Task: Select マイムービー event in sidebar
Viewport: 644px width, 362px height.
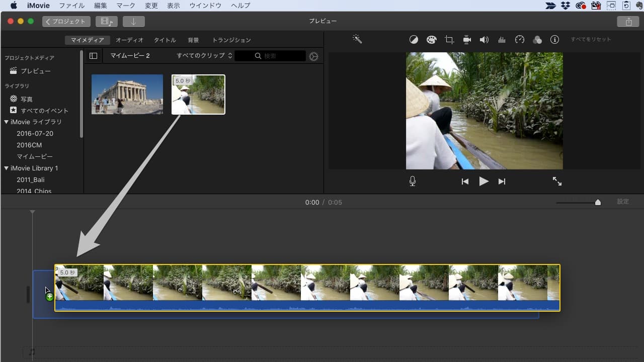Action: point(35,157)
